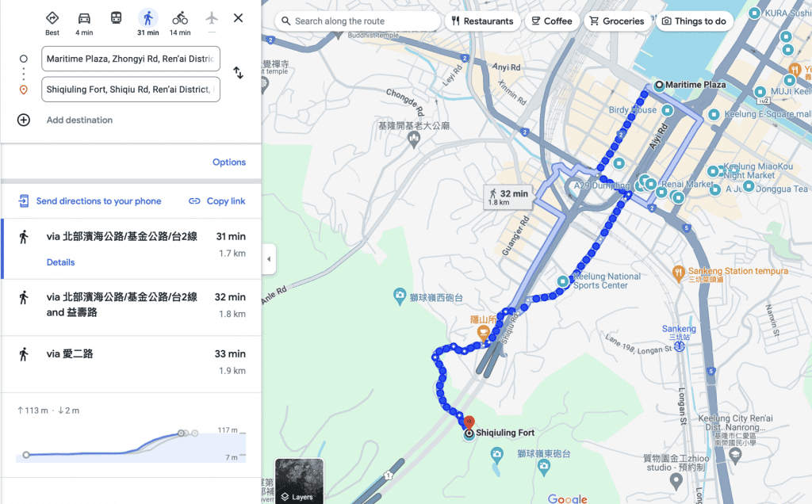Open route Options

[x=228, y=162]
